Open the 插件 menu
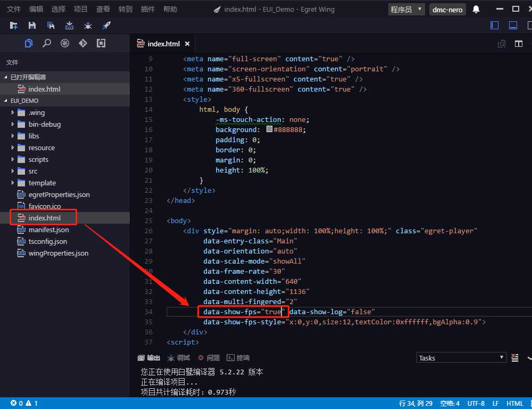 point(147,9)
